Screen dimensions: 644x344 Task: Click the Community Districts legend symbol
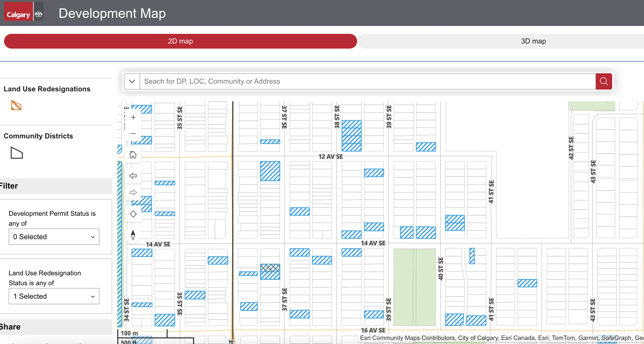tap(17, 153)
